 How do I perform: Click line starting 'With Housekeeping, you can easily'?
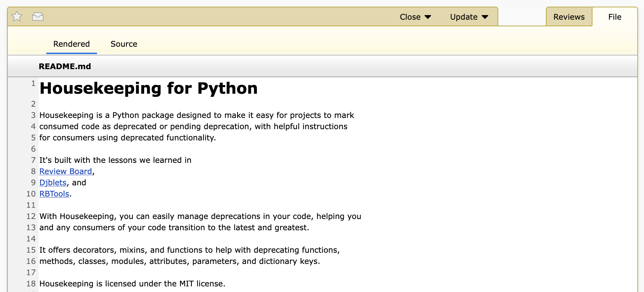(200, 216)
